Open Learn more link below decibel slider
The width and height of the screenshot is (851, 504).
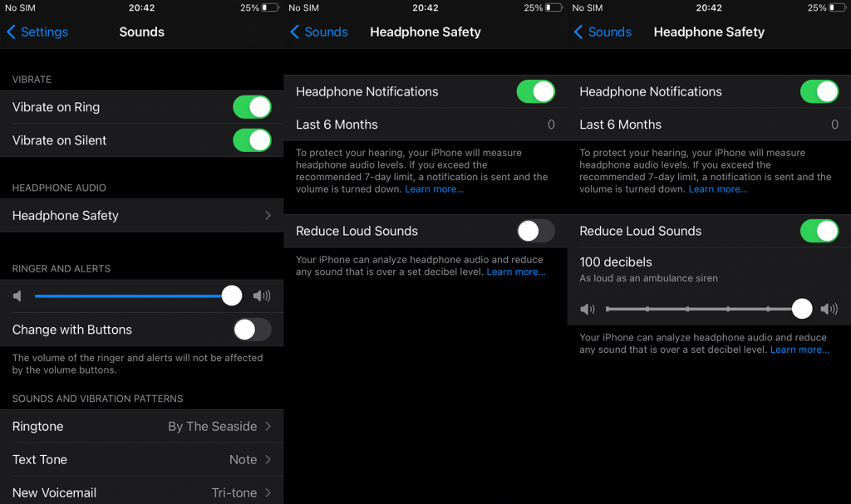pyautogui.click(x=800, y=350)
